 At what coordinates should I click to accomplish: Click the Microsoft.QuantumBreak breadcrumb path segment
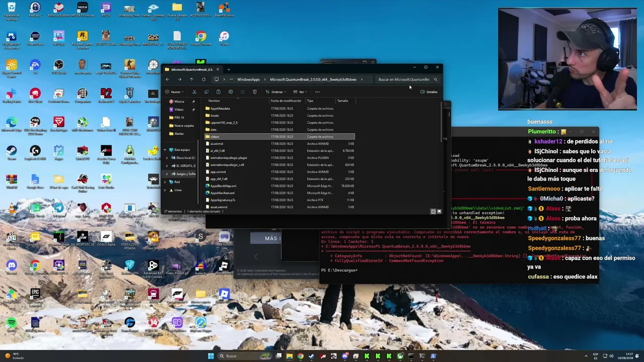[x=313, y=79]
